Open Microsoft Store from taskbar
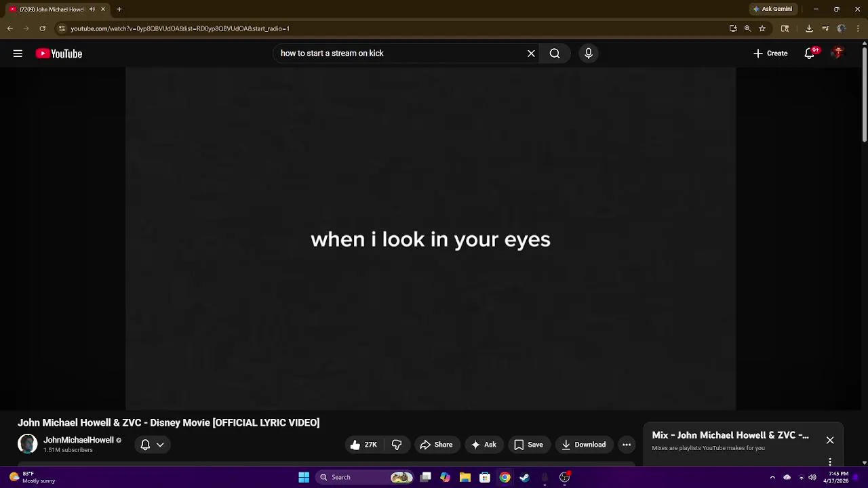868x488 pixels. click(485, 477)
